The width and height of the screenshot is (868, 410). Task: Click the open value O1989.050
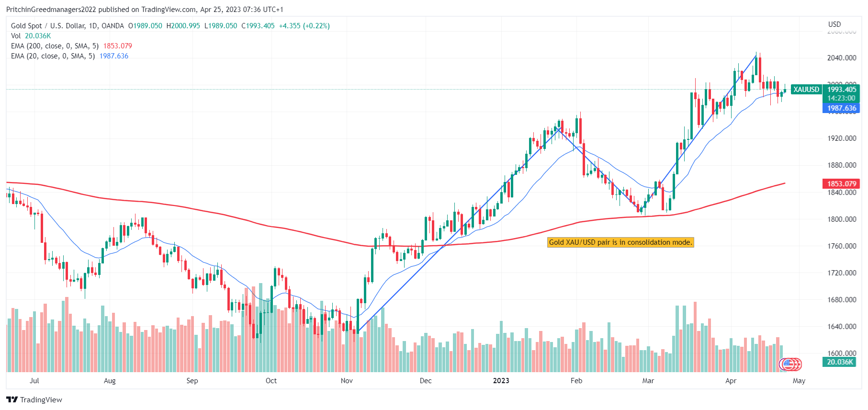pos(145,26)
